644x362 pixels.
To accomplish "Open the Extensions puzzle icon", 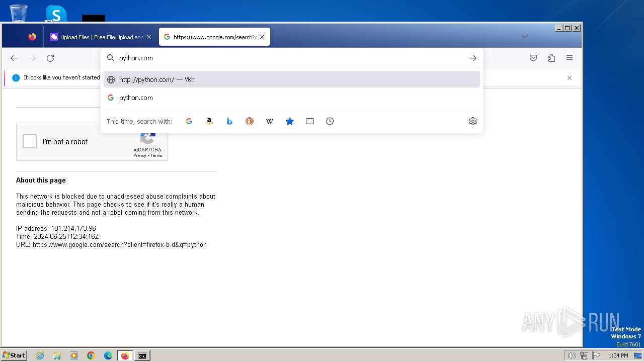I will click(x=551, y=58).
